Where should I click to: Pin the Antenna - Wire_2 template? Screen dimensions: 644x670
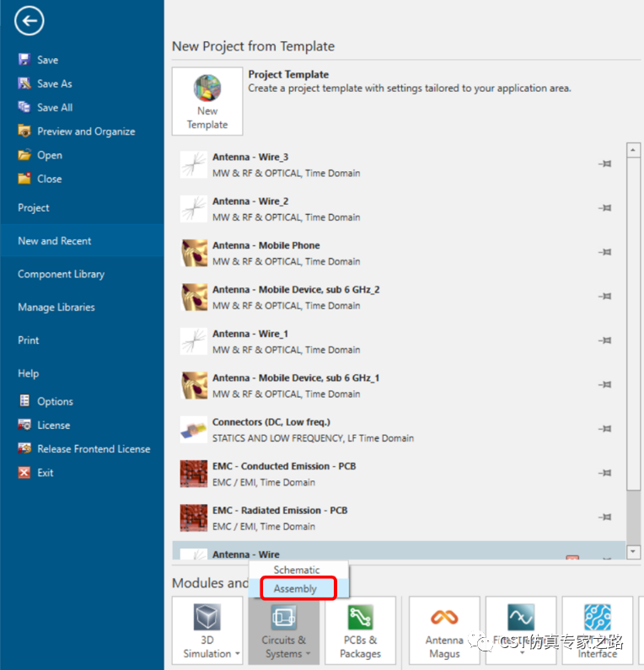click(x=604, y=208)
